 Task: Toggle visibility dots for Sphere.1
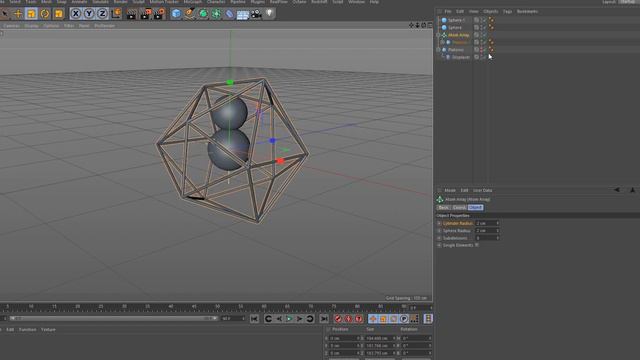[481, 20]
